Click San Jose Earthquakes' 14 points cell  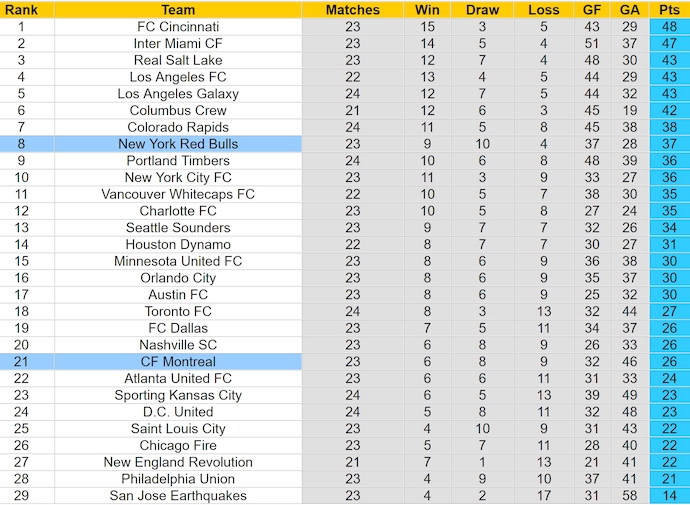[668, 496]
